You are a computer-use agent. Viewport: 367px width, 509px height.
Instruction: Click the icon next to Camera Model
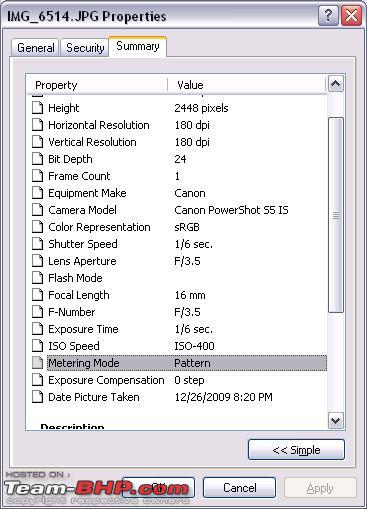pos(37,210)
